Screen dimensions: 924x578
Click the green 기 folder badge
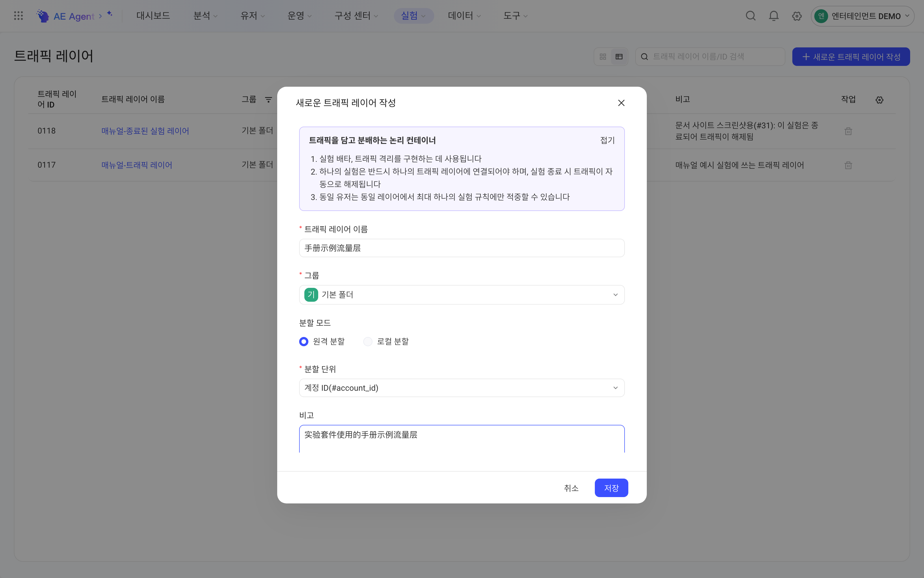point(311,294)
